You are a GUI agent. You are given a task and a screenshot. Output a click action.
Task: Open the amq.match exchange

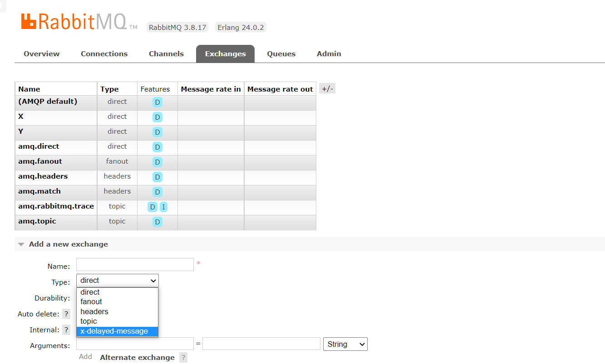coord(39,191)
